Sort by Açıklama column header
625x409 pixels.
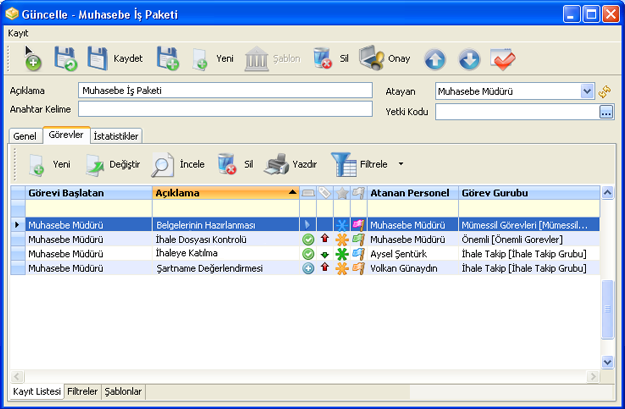pyautogui.click(x=220, y=192)
